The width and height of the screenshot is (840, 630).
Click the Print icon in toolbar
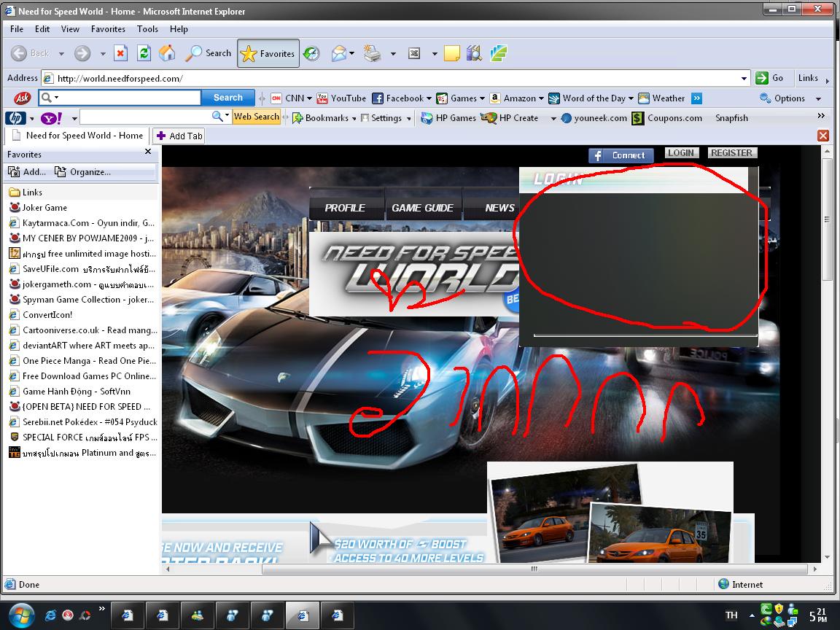373,53
